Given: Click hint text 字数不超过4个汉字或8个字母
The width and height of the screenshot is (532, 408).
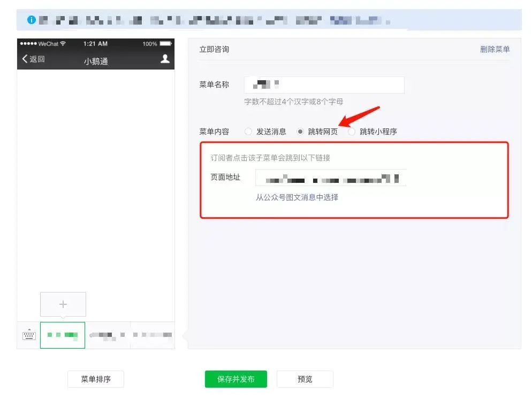Looking at the screenshot, I should coord(293,102).
